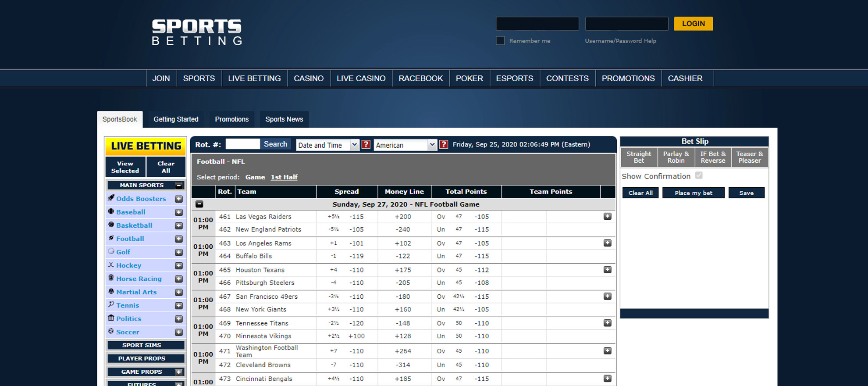The height and width of the screenshot is (386, 868).
Task: Expand Horse Racing plus button
Action: tap(179, 279)
